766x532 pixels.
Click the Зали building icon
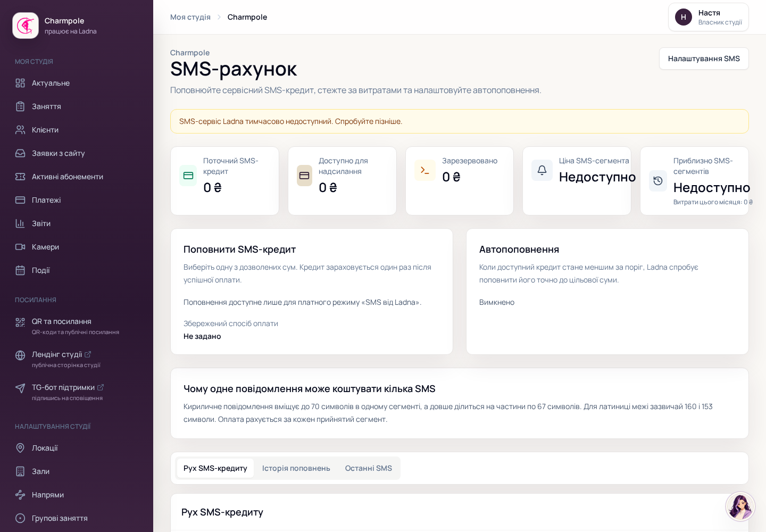tap(20, 471)
